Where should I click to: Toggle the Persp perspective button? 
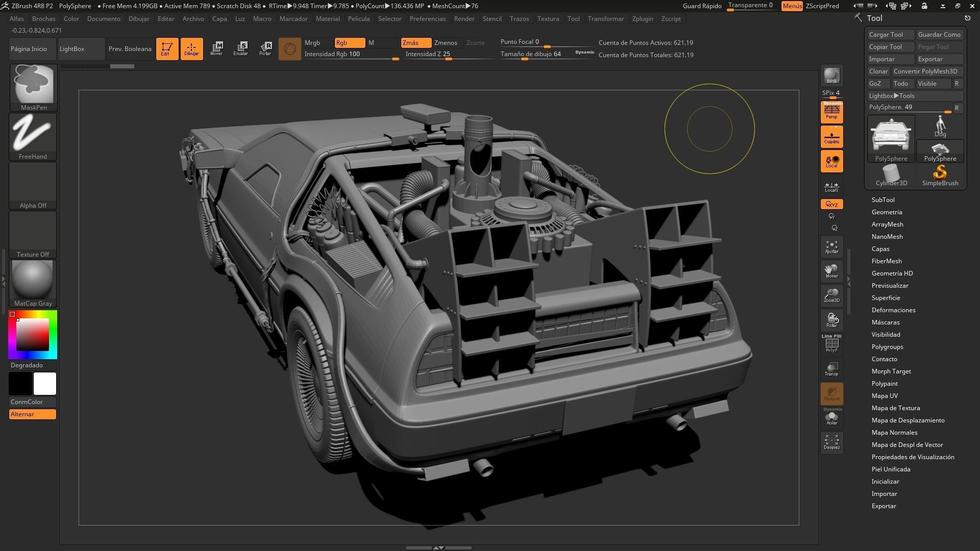(832, 112)
